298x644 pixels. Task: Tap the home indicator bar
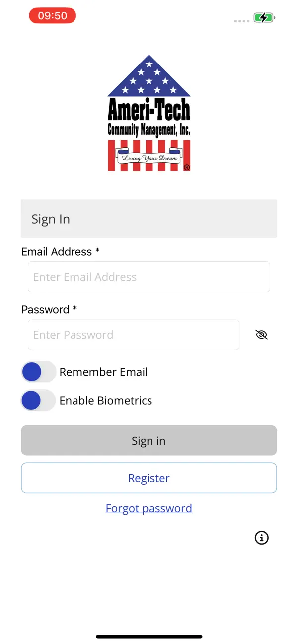point(149,636)
